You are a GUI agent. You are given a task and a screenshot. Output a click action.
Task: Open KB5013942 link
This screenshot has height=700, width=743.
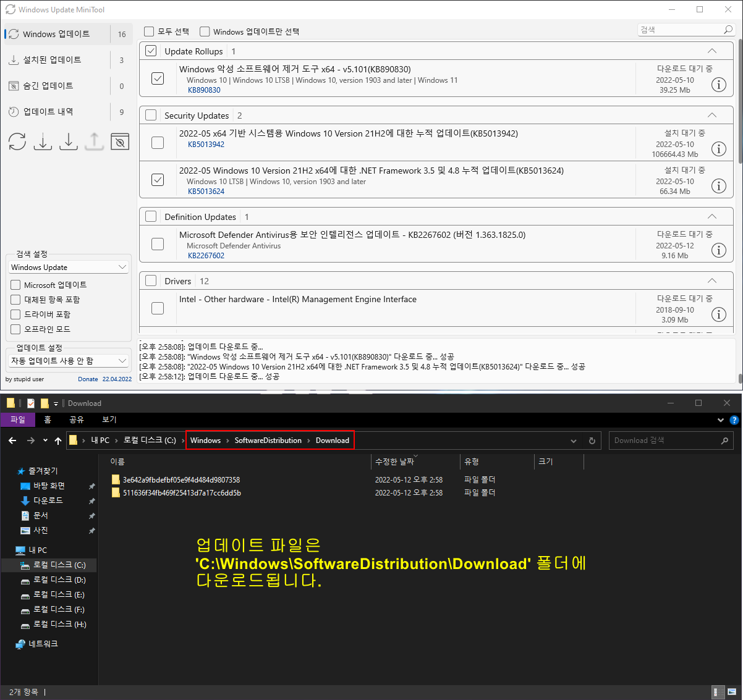pyautogui.click(x=206, y=145)
